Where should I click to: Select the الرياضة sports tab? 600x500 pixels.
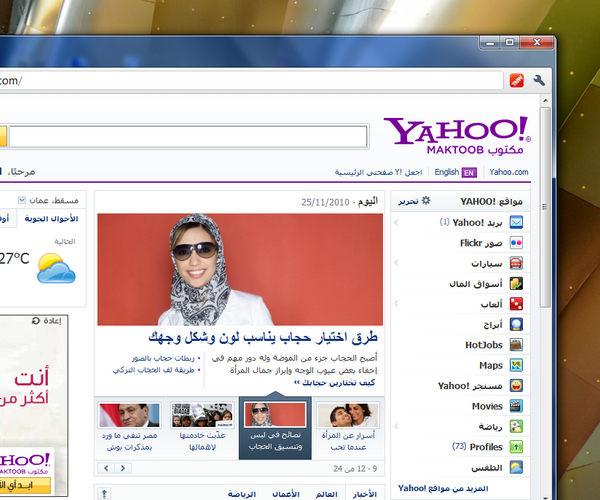pyautogui.click(x=242, y=494)
